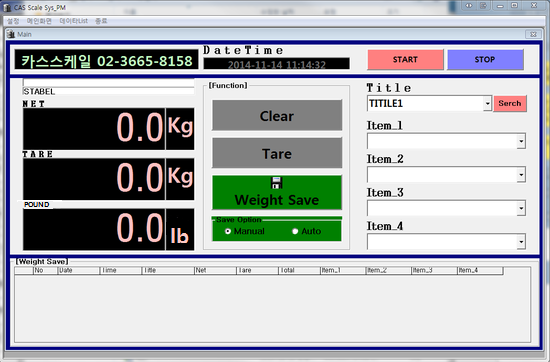Open the 데이타List menu
The image size is (550, 362).
tap(73, 21)
